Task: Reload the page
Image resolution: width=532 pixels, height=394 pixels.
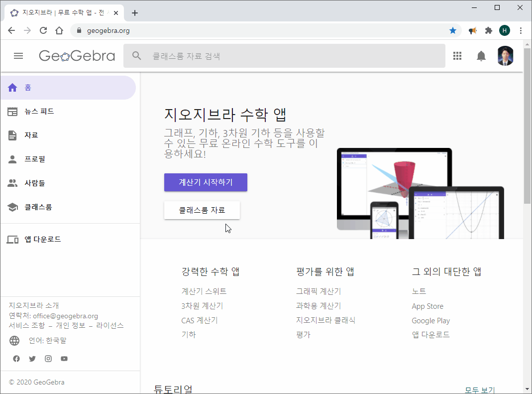Action: 43,30
